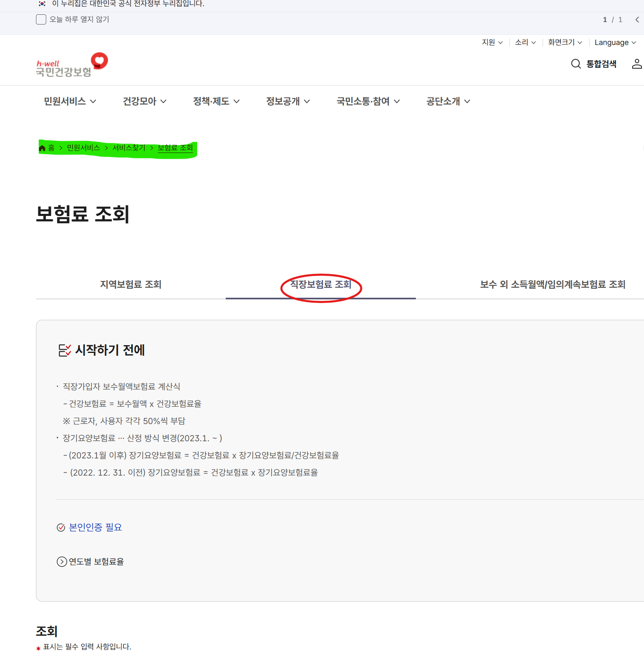Screen dimensions: 644x667
Task: Open 통합검색 magnifier search
Action: [x=594, y=64]
